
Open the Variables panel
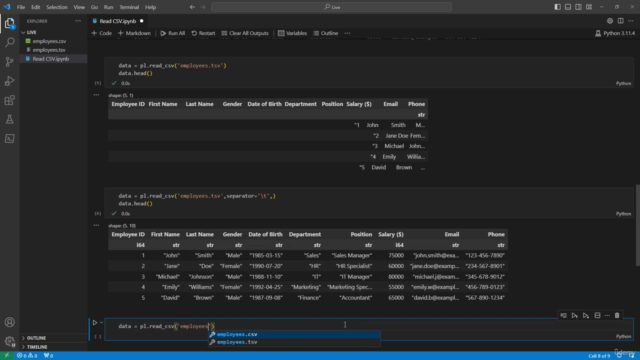coord(292,33)
